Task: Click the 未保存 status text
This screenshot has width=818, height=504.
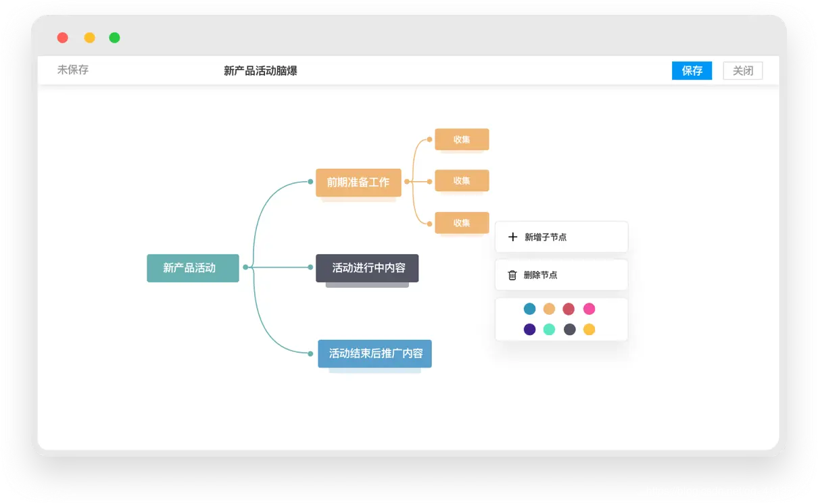Action: pyautogui.click(x=73, y=70)
